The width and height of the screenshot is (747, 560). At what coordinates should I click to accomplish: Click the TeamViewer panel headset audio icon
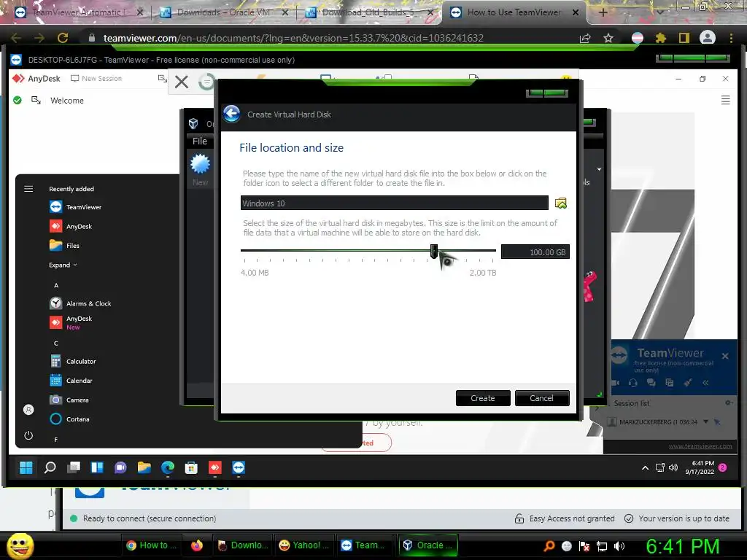(x=632, y=382)
